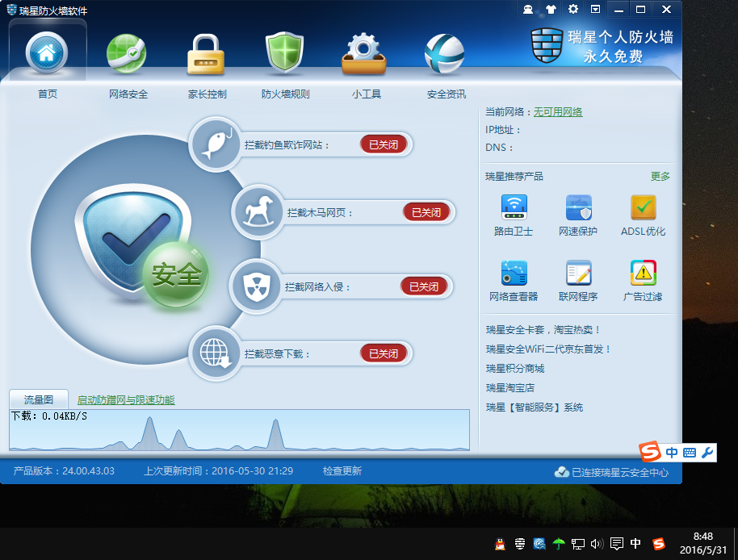Open the 网络安全 globe icon
738x560 pixels.
pos(126,53)
